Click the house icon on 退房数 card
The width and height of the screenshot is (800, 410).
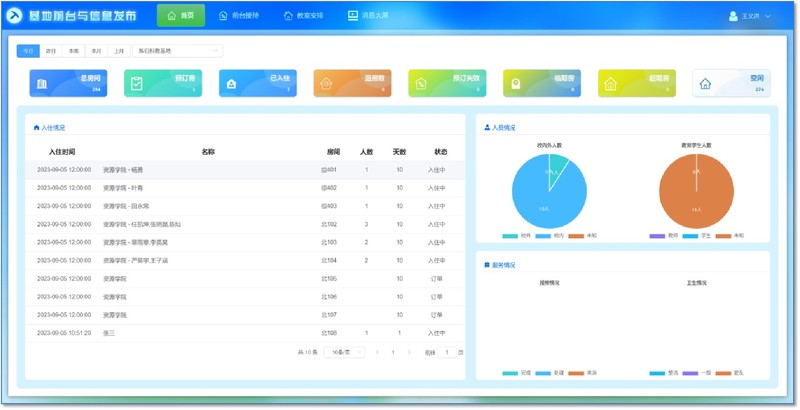coord(326,84)
